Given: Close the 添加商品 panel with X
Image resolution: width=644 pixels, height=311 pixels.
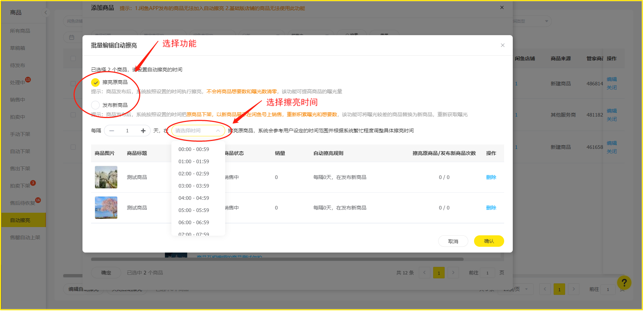Looking at the screenshot, I should (502, 8).
